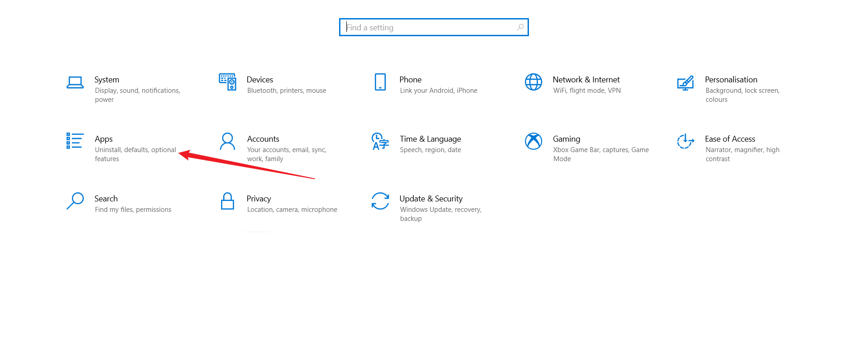
Task: Open Devices via the keyboard-speaker icon
Action: [227, 82]
